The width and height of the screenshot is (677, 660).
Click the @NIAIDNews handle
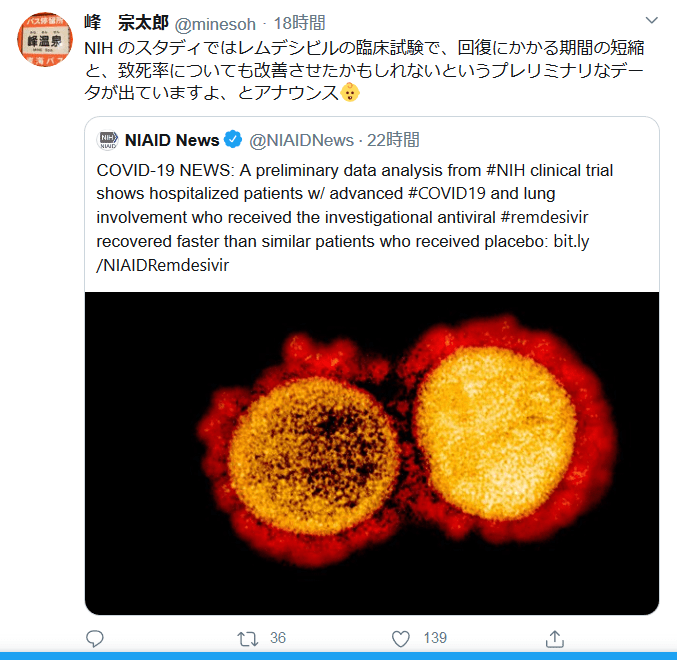pyautogui.click(x=301, y=140)
